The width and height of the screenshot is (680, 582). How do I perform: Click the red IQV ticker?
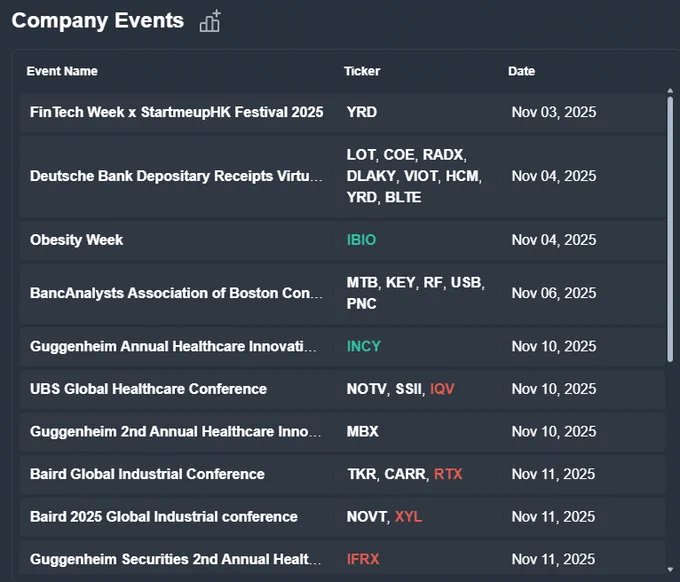point(442,389)
